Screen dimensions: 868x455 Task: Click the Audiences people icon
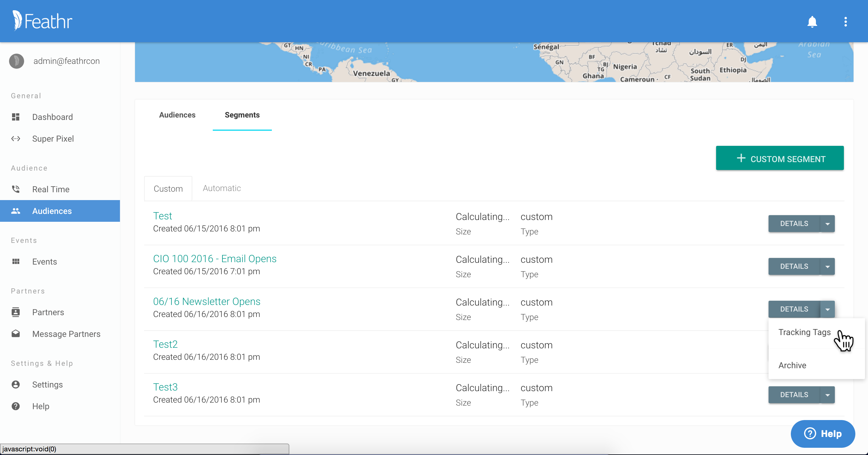point(16,211)
